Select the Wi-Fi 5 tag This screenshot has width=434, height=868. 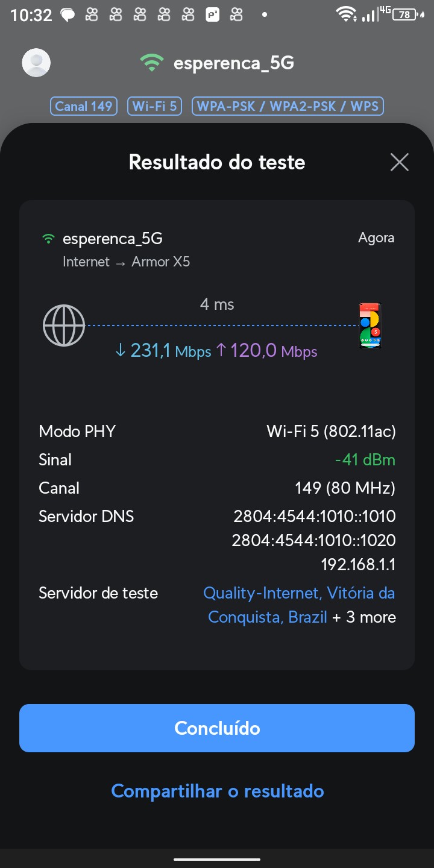click(x=154, y=107)
